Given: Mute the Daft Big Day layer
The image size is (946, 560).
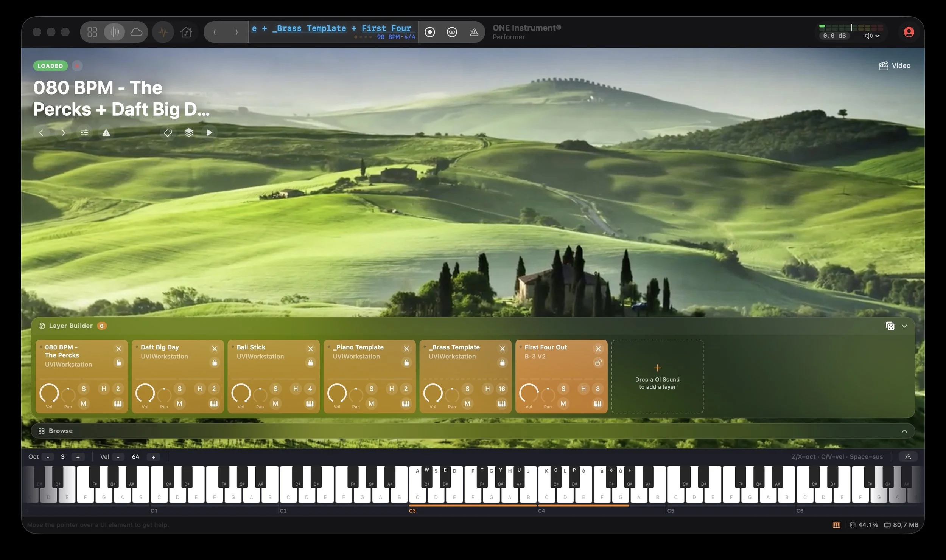Looking at the screenshot, I should coord(179,403).
